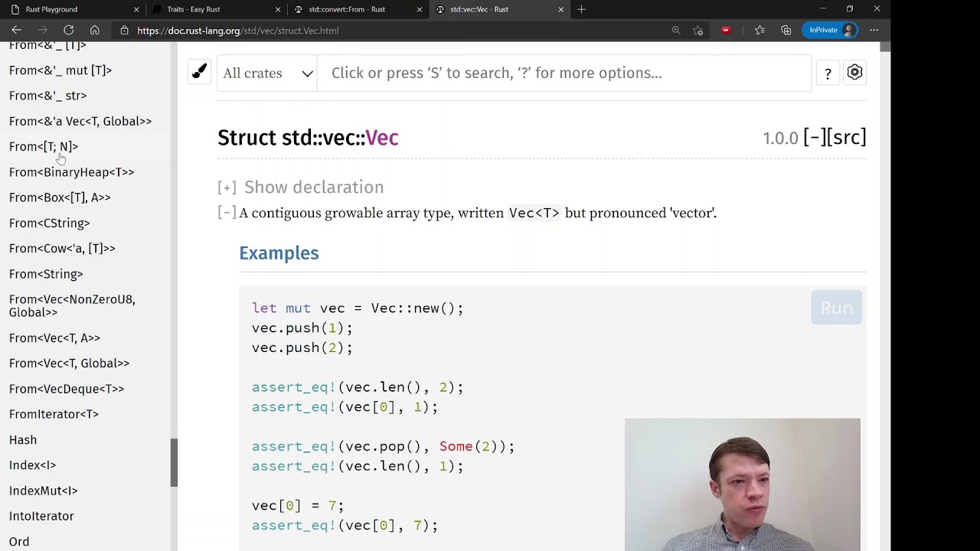
Task: Open Hash sidebar link
Action: point(23,440)
